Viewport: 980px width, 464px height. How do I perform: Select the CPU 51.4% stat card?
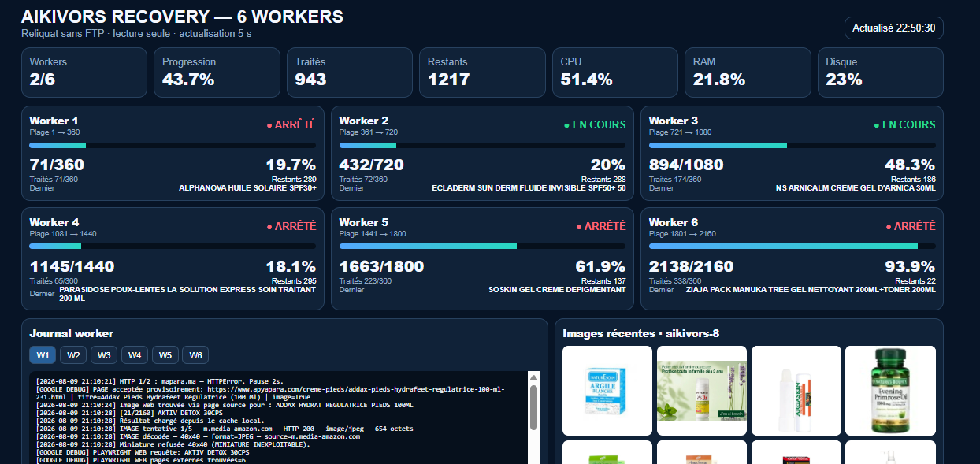[x=615, y=72]
